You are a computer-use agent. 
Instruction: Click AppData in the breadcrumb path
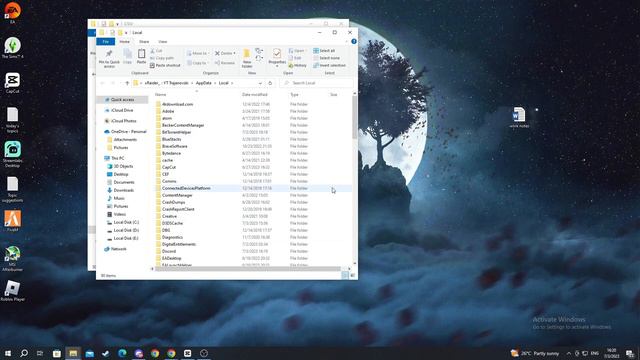pyautogui.click(x=204, y=83)
